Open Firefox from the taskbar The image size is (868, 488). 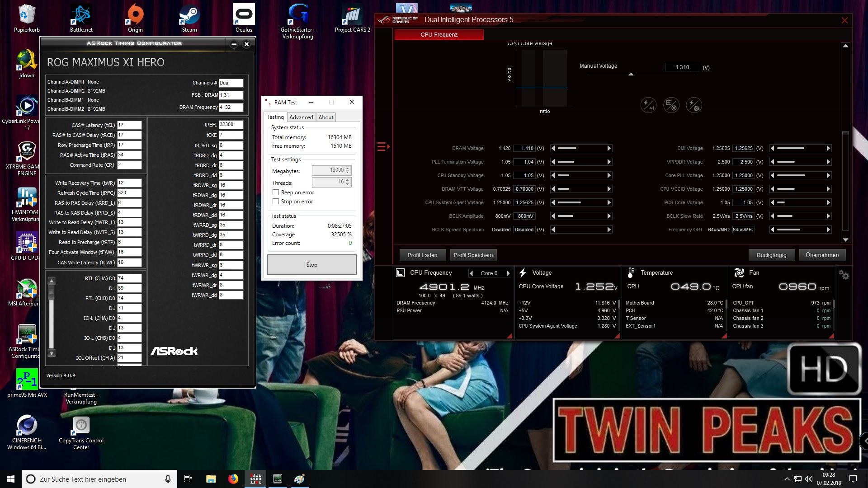click(233, 479)
